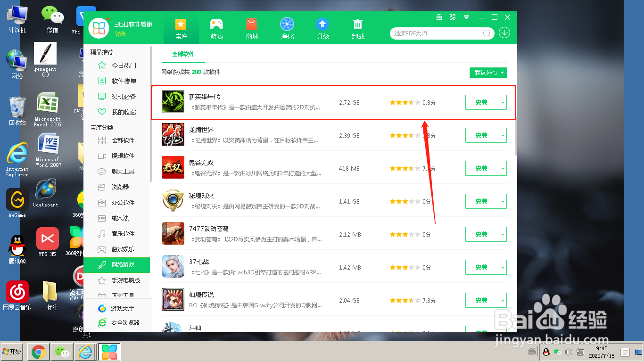The height and width of the screenshot is (362, 644).
Task: Open Internet Explorer from the taskbar
Action: (x=85, y=352)
